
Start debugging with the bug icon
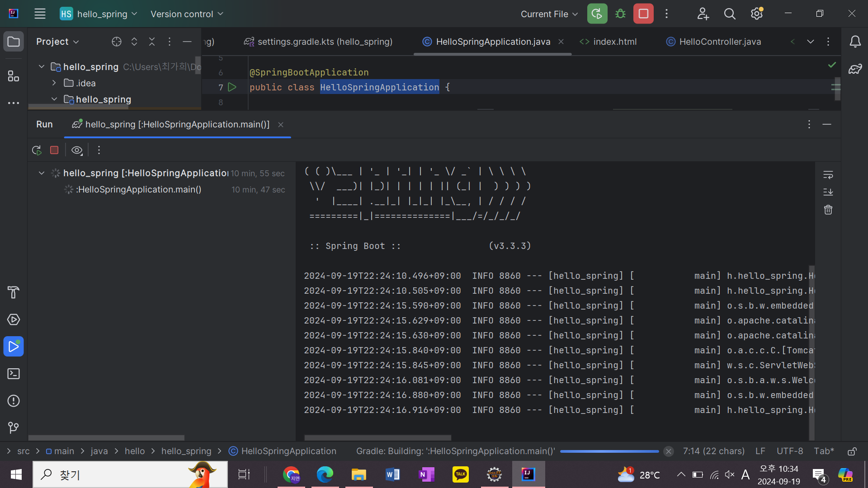(620, 14)
